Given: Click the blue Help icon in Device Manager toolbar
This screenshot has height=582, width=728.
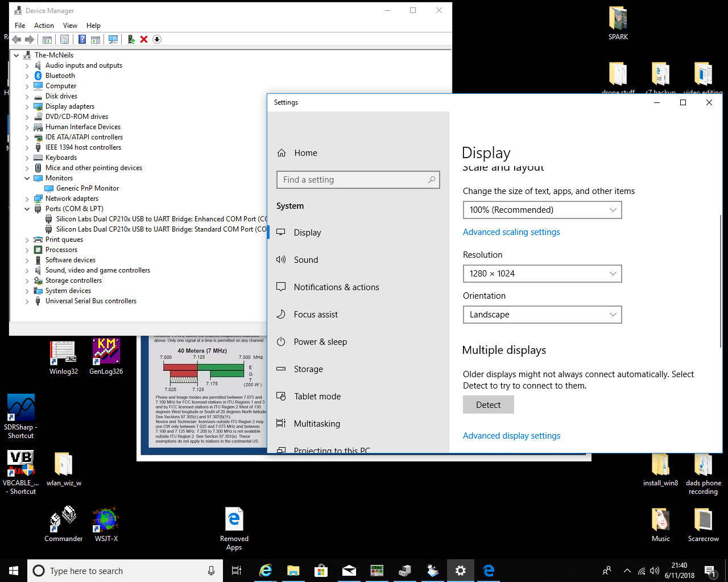Looking at the screenshot, I should 82,39.
